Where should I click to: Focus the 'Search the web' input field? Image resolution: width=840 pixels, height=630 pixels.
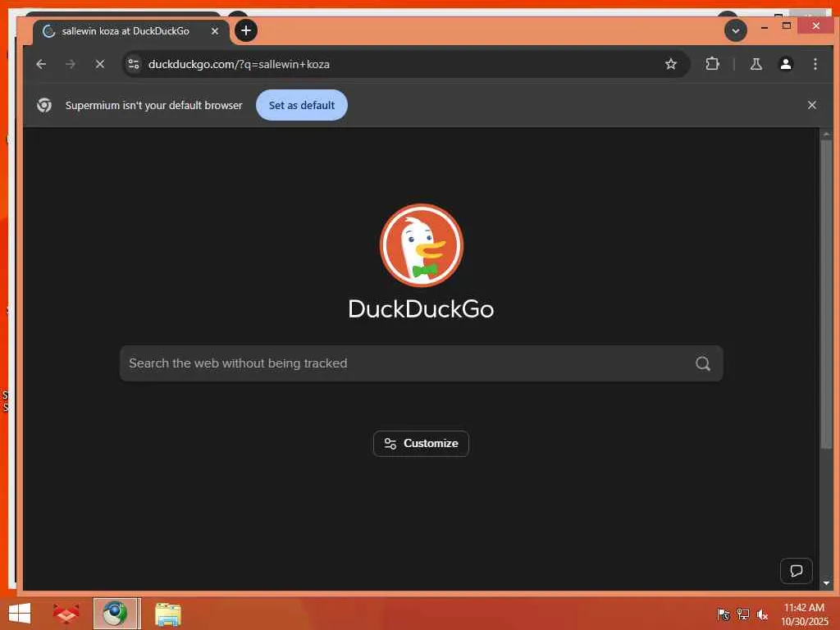click(421, 363)
